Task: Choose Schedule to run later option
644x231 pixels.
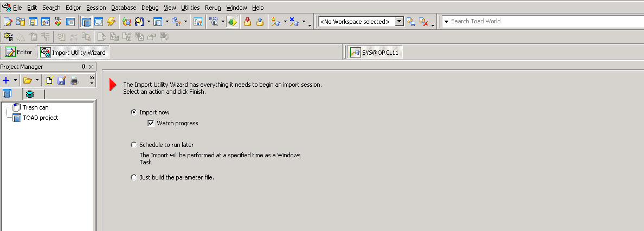Action: 134,145
